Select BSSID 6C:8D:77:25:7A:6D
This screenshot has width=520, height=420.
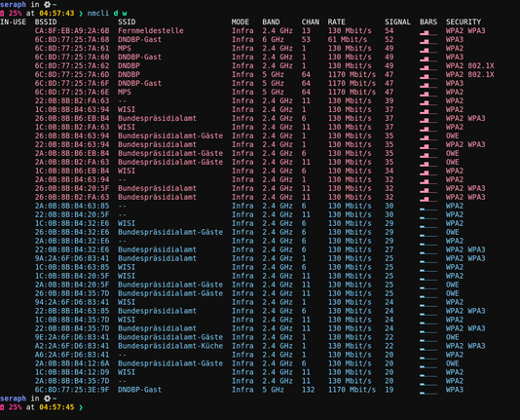point(72,74)
